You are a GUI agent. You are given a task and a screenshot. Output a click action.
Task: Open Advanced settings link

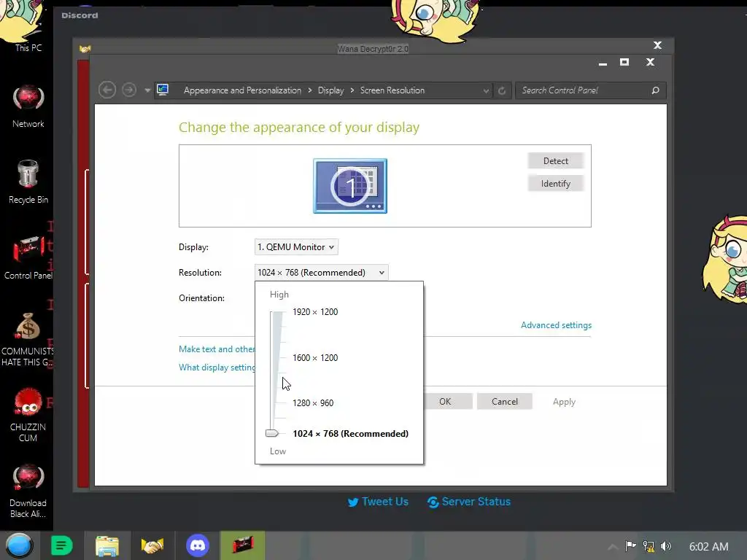[x=556, y=325]
